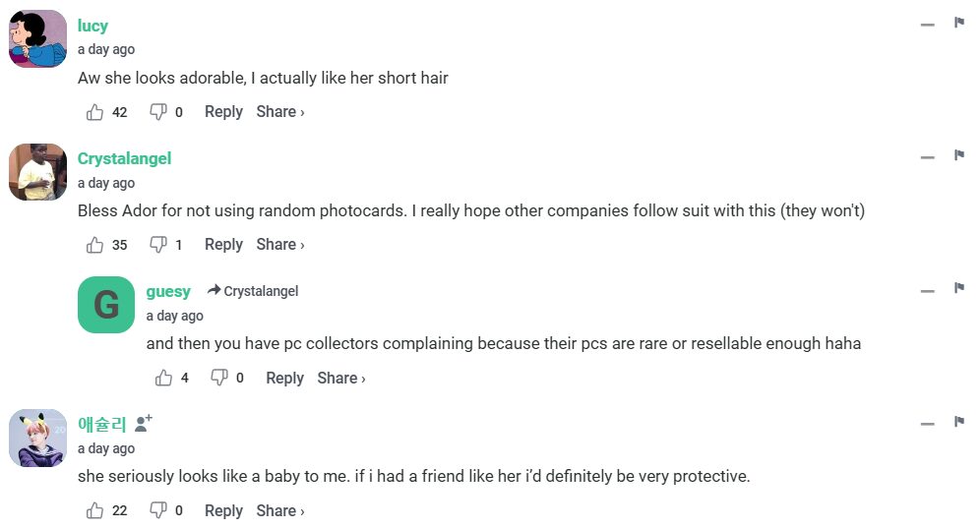Flag guesy's reply

click(x=959, y=288)
